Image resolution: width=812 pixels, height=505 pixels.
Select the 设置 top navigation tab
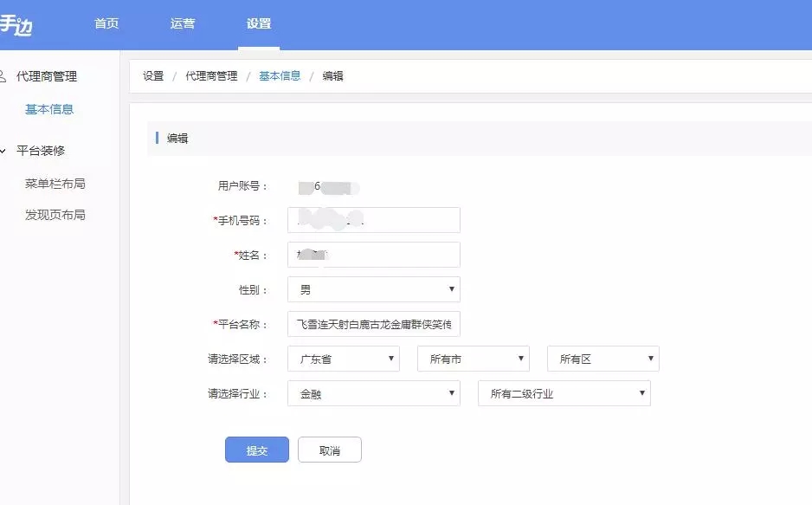[259, 24]
